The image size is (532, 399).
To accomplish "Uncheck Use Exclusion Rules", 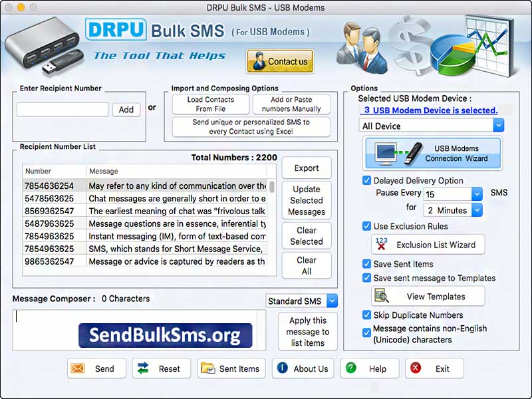I will coord(366,225).
